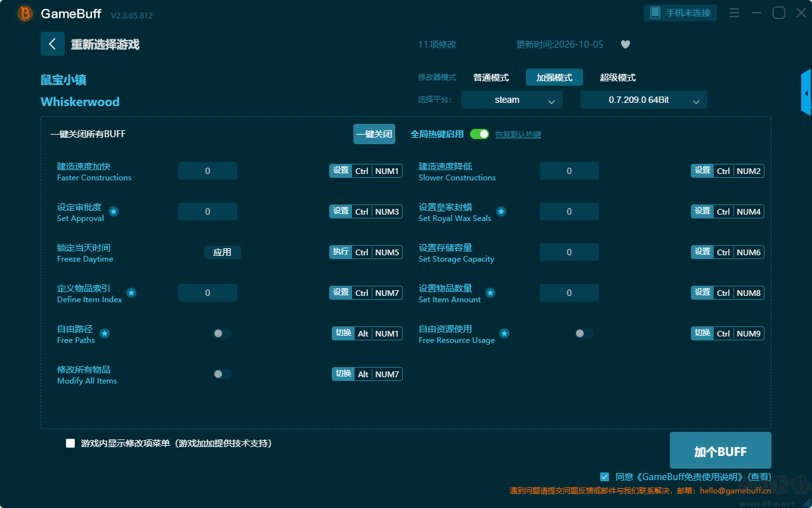The image size is (812, 508).
Task: Click the star icon beside Define Item Index
Action: [x=131, y=293]
